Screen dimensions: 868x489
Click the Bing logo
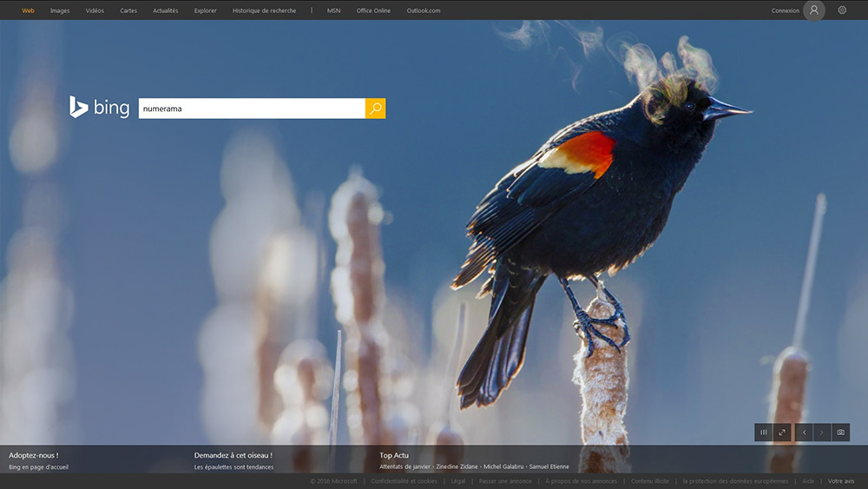[99, 108]
